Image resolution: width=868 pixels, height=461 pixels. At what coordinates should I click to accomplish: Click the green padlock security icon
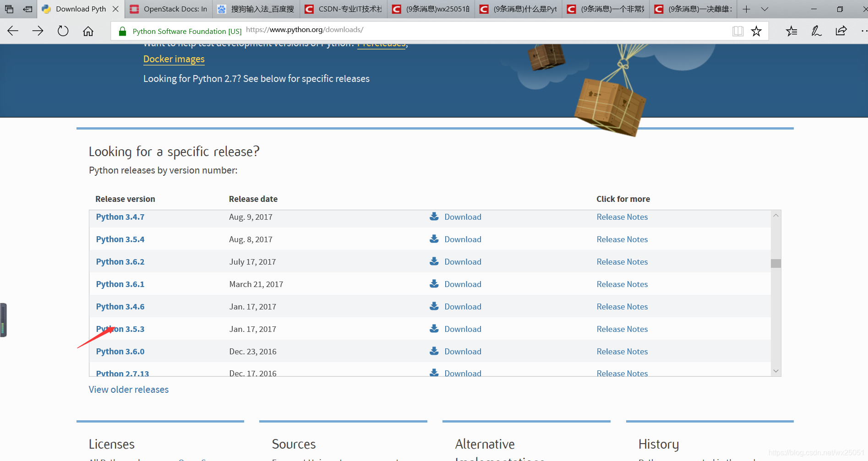pyautogui.click(x=122, y=31)
